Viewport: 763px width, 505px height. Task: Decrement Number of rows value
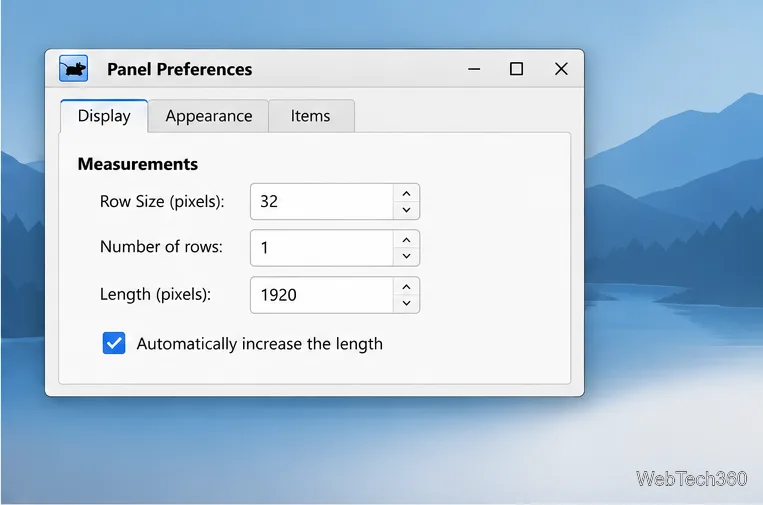[406, 256]
